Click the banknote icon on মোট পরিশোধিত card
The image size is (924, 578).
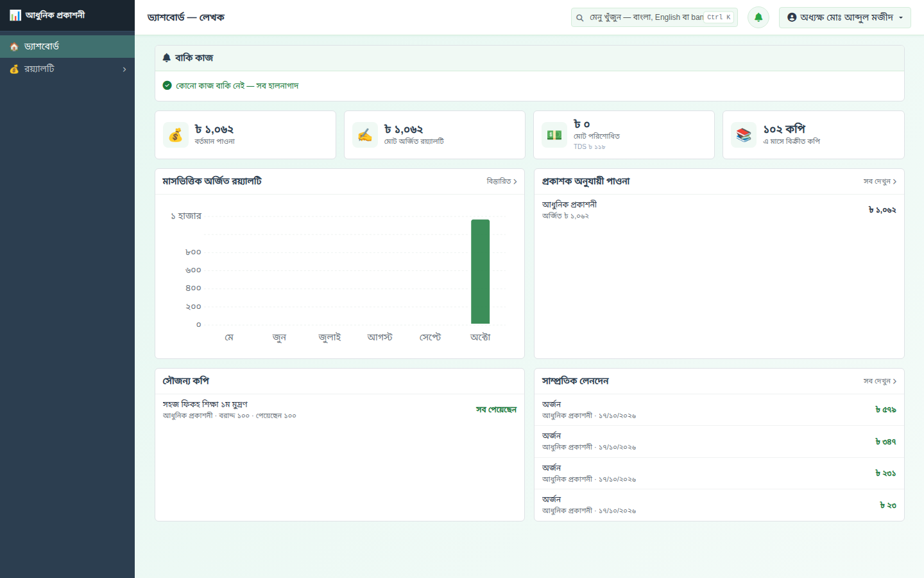tap(554, 135)
